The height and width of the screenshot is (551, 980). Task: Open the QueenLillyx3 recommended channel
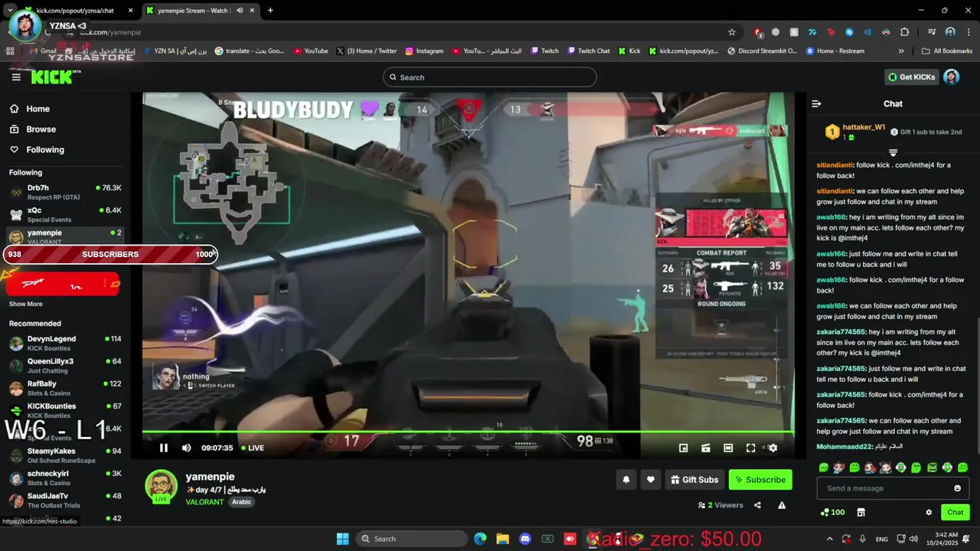[x=65, y=365]
